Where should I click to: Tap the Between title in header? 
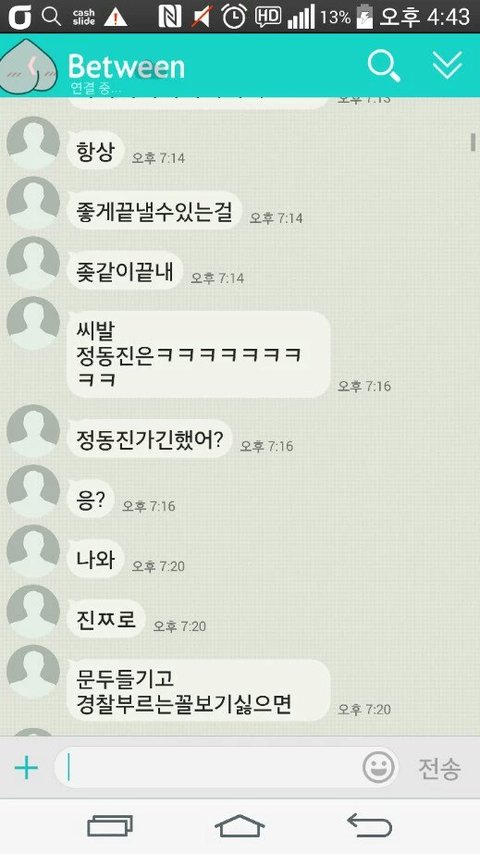pos(126,66)
